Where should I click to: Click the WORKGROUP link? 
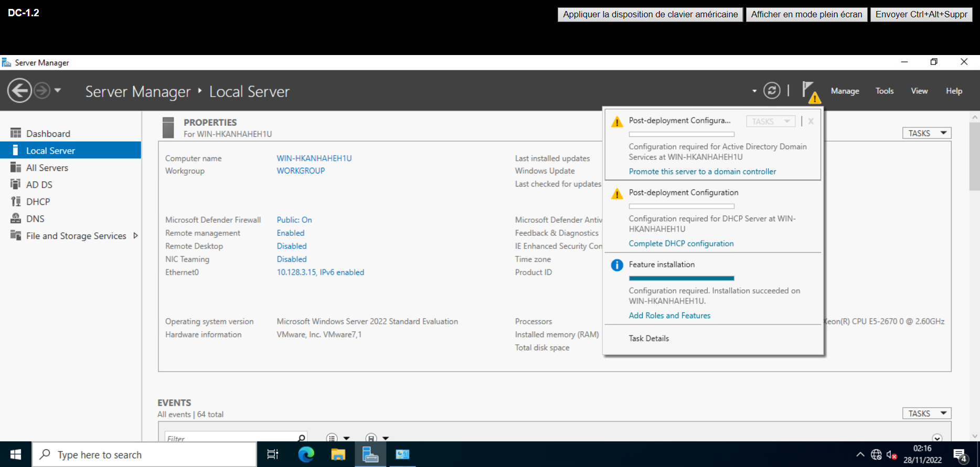pyautogui.click(x=301, y=171)
